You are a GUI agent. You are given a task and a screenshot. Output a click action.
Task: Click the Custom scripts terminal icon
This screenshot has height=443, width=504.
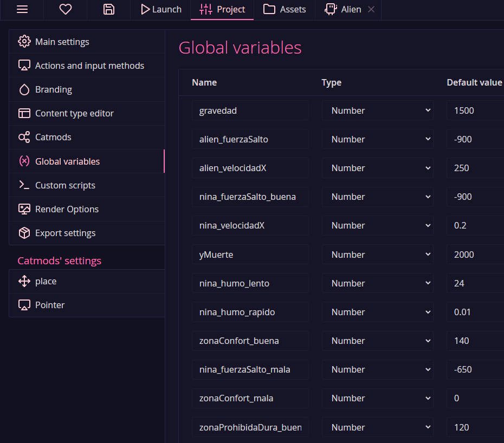(x=24, y=185)
